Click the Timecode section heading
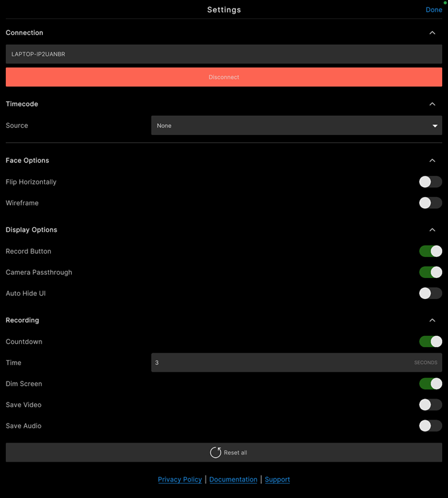 coord(22,104)
